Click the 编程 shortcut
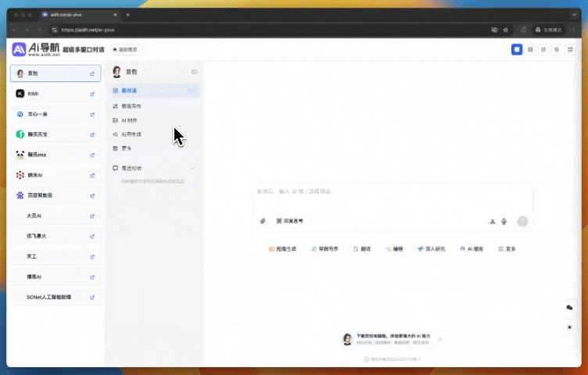This screenshot has height=375, width=588. click(394, 249)
